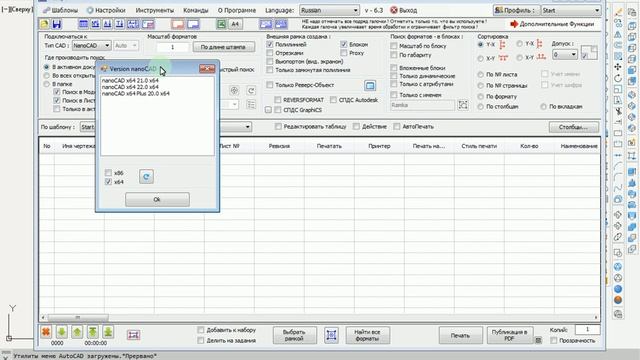Click the orange sphere icon in right CAD toolbar
Screen dimensions: 640x360
(x=618, y=300)
